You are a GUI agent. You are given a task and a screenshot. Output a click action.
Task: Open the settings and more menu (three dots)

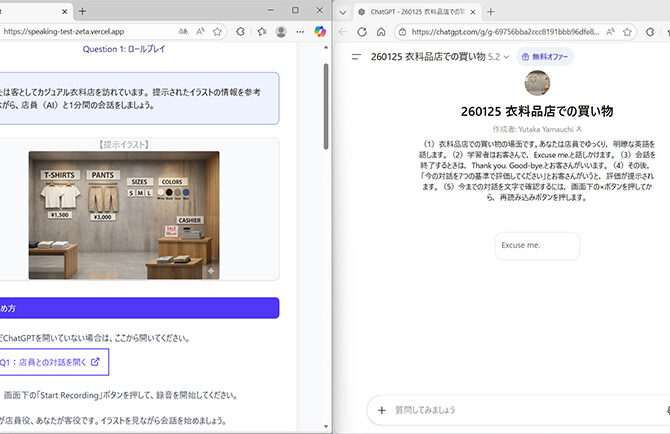pos(300,31)
